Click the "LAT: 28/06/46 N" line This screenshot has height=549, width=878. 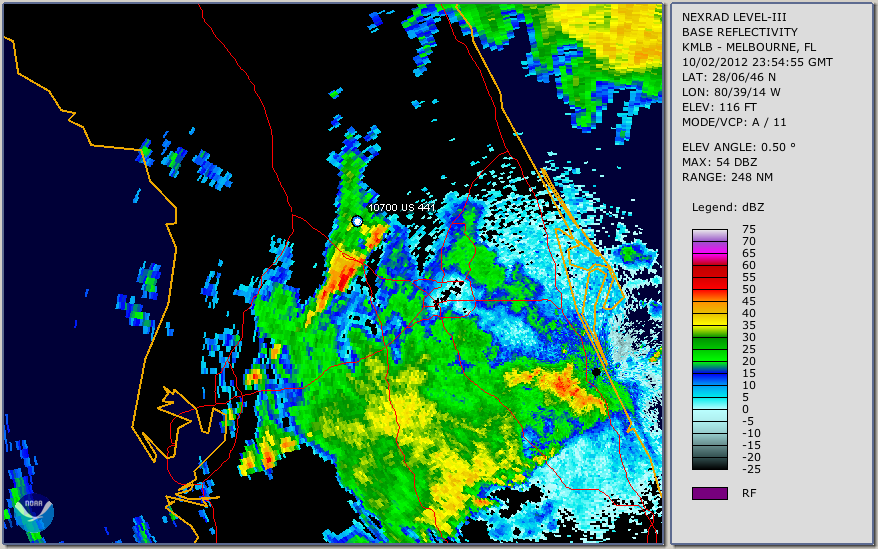pos(728,77)
